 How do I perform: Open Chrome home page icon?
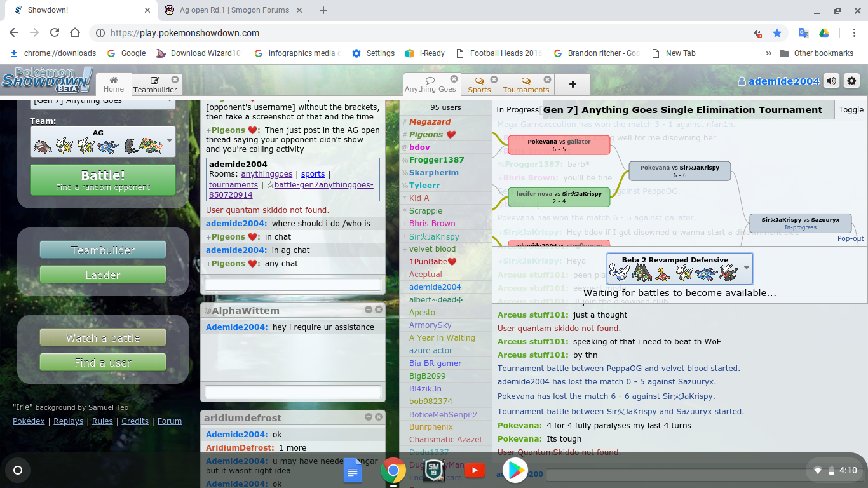pos(75,33)
